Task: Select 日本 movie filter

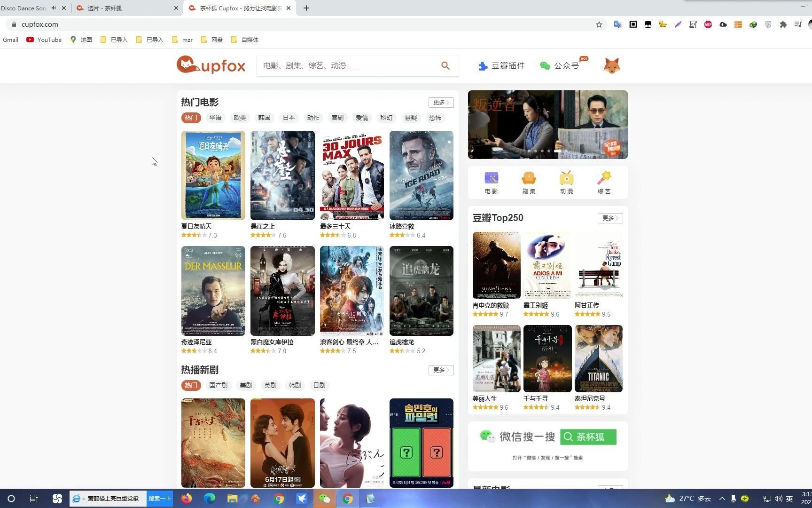Action: click(x=289, y=118)
